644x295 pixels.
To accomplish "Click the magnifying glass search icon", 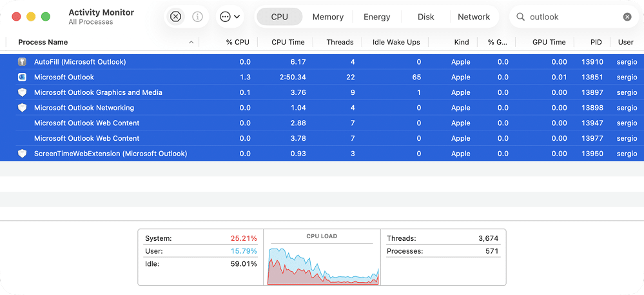I will (520, 17).
